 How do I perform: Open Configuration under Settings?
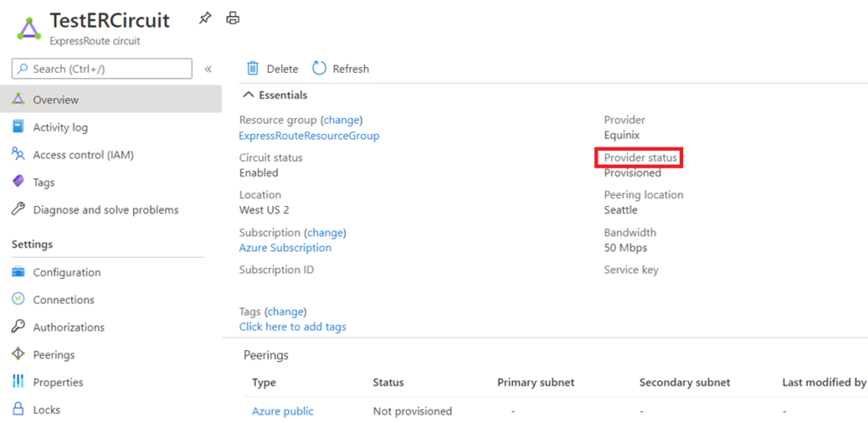pyautogui.click(x=111, y=272)
